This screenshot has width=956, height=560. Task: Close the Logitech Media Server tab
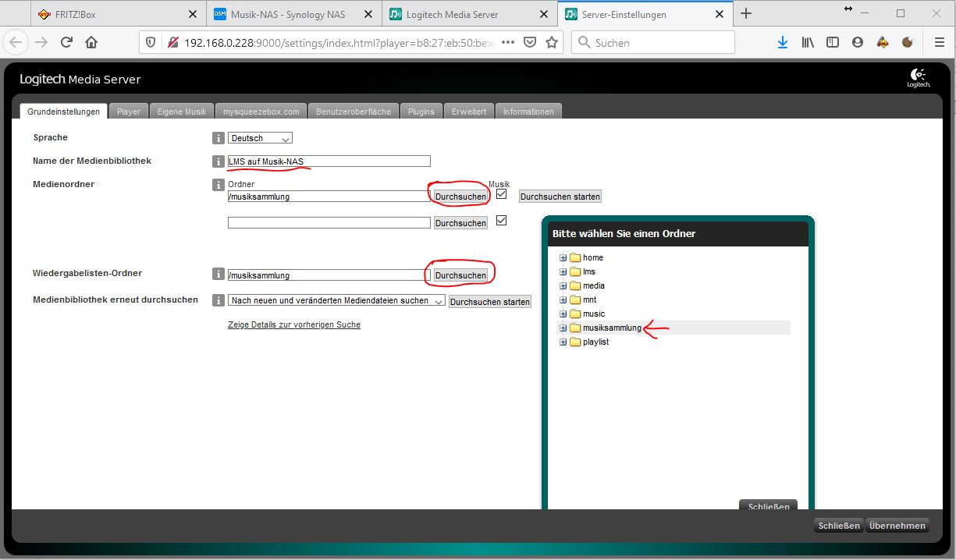click(x=543, y=14)
